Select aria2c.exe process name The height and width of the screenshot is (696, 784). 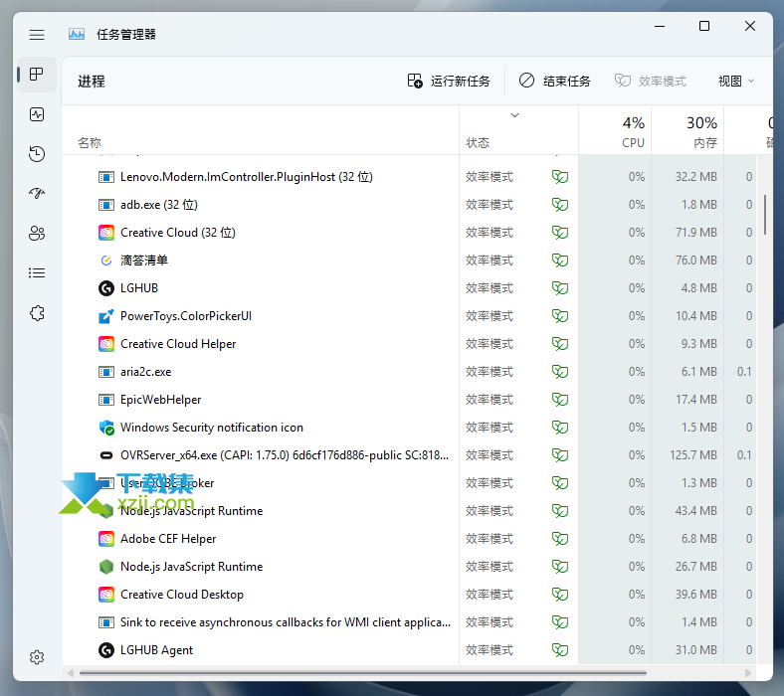tap(145, 372)
